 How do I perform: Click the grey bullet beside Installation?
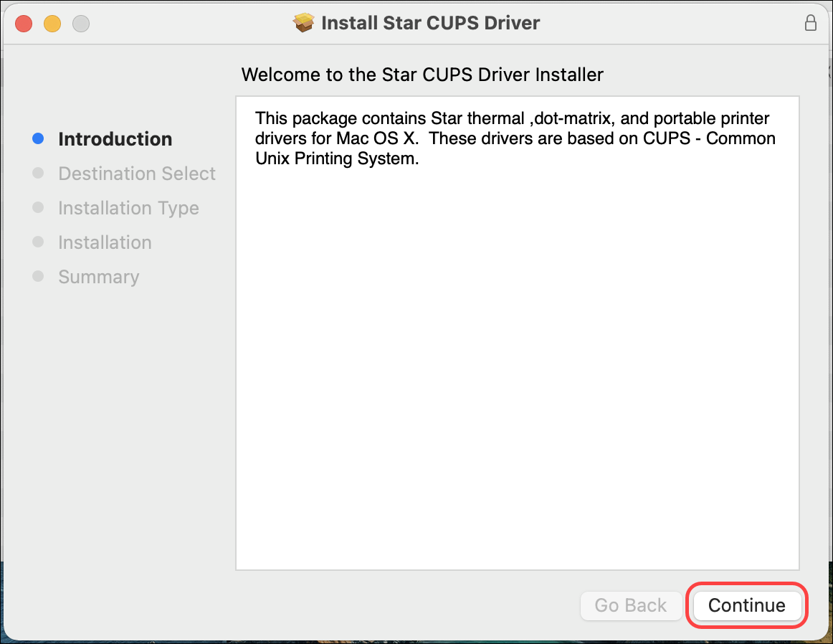[x=38, y=242]
